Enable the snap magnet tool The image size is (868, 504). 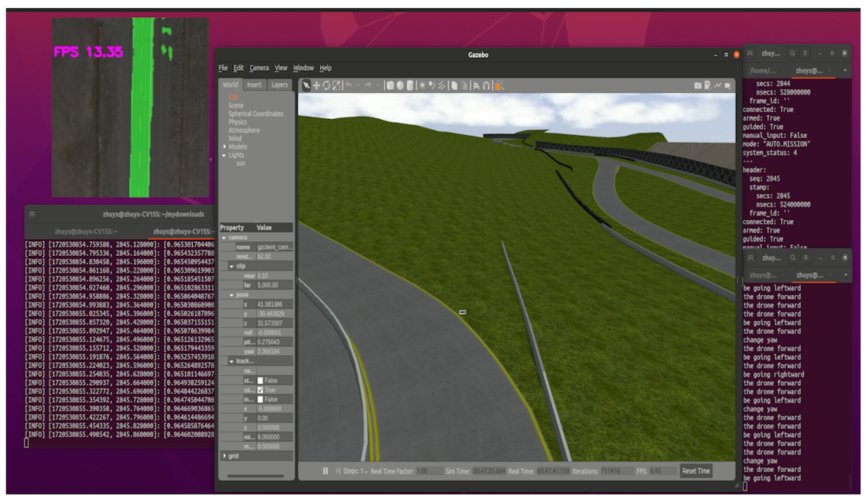tap(486, 86)
